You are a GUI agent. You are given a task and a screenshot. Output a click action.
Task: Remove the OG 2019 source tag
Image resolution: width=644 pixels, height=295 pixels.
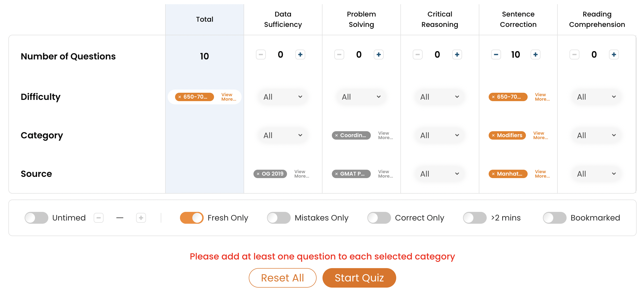(258, 174)
